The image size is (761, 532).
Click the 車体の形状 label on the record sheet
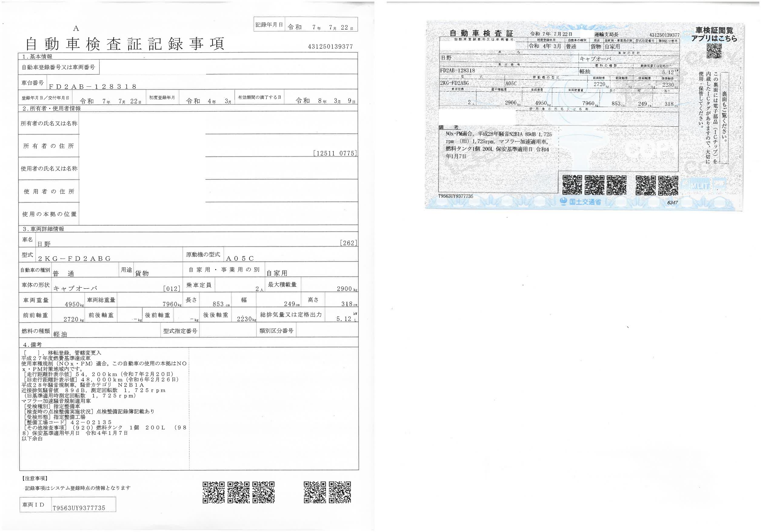(x=35, y=285)
